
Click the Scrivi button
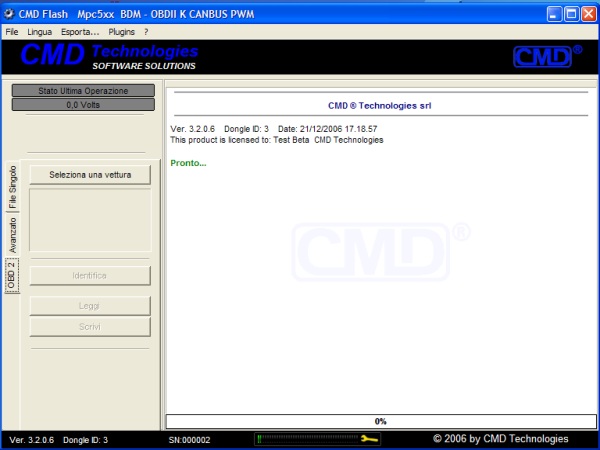coord(90,327)
